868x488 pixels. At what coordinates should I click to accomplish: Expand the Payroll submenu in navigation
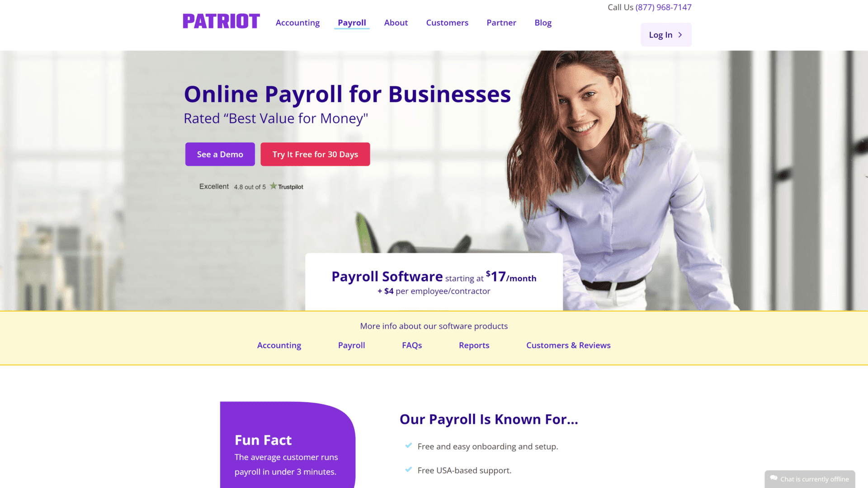pyautogui.click(x=351, y=23)
